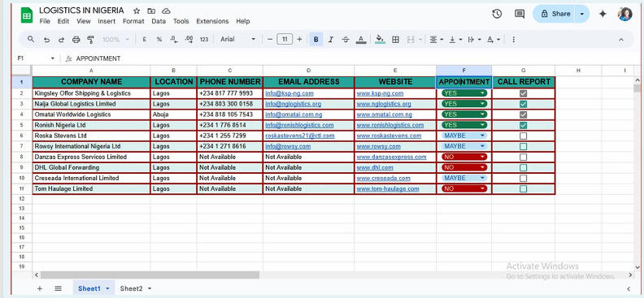Switch to Sheet2 tab

pyautogui.click(x=131, y=288)
